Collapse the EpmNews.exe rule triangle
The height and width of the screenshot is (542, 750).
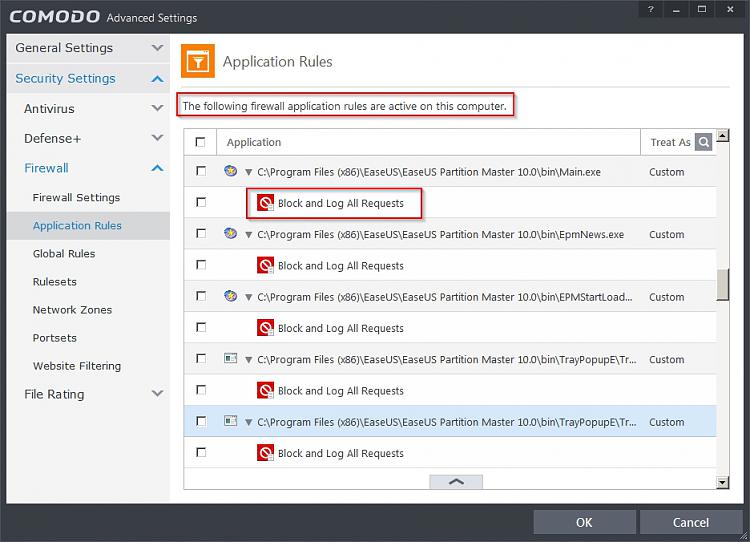248,235
